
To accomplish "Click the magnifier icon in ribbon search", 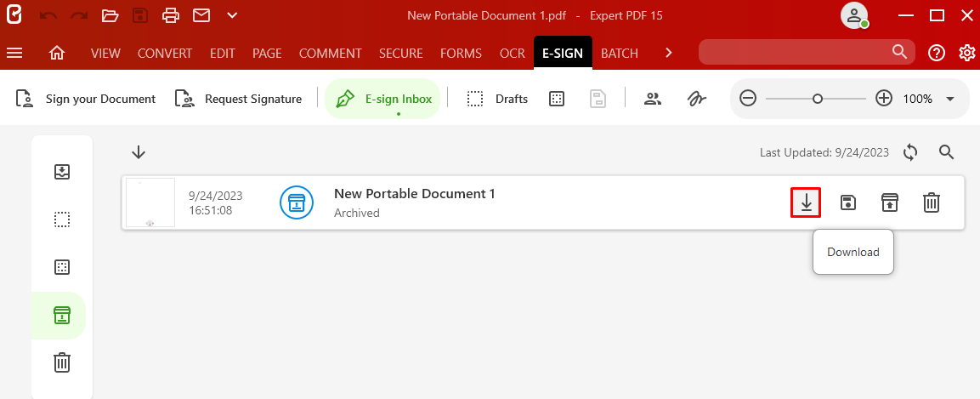I will pos(899,52).
